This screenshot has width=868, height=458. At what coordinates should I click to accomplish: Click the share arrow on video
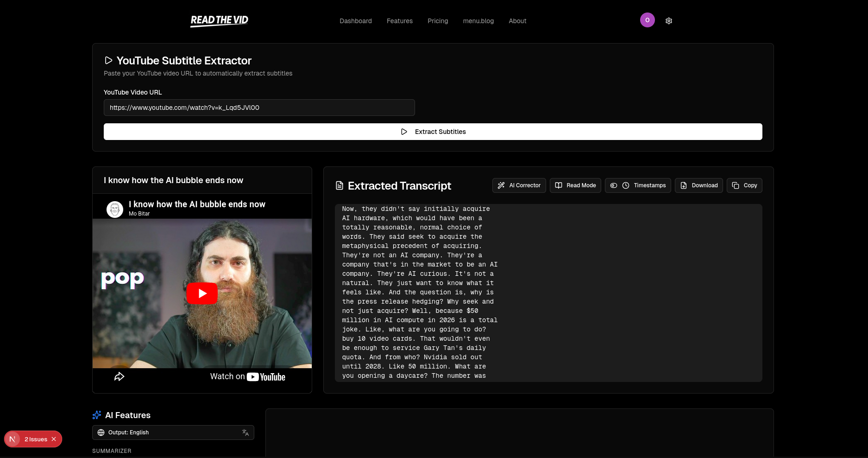119,376
